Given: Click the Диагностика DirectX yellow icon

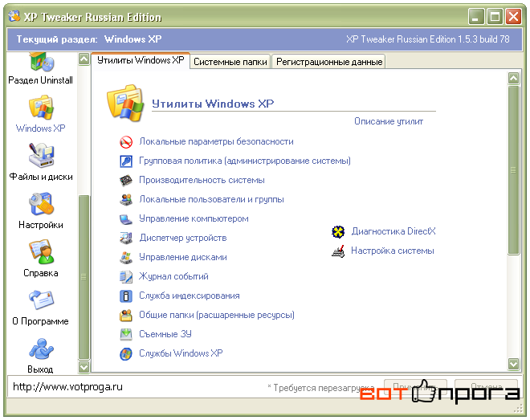Looking at the screenshot, I should pyautogui.click(x=338, y=232).
